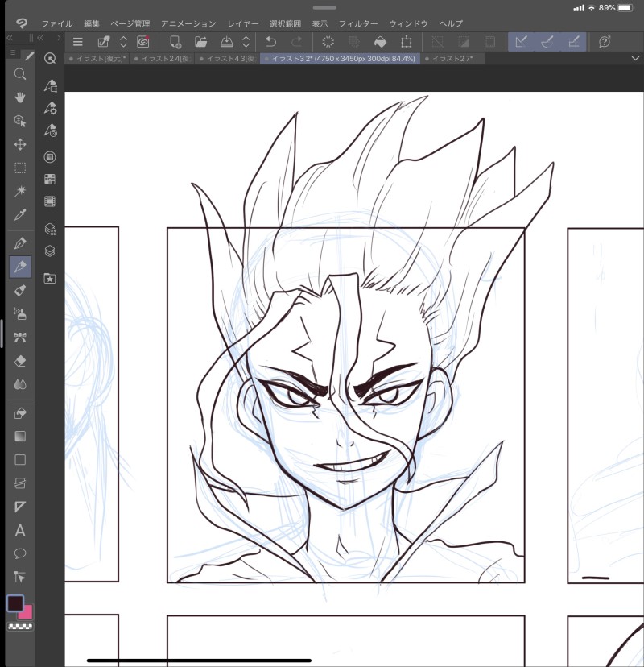Image resolution: width=644 pixels, height=667 pixels.
Task: Open the Color Set grid panel
Action: tap(50, 179)
